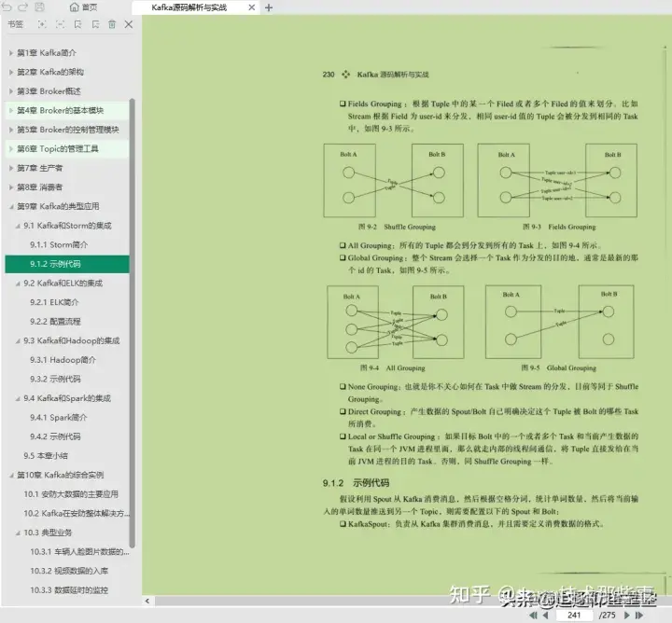This screenshot has width=672, height=623.
Task: Go to bookmark 10.3.2 视频数据的入库
Action: click(x=69, y=571)
